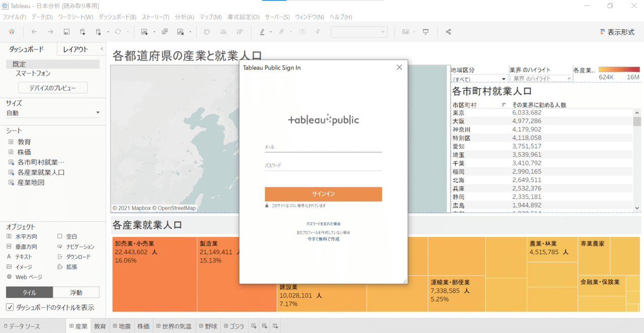
Task: Add a text (テキスト) object
Action: [19, 256]
